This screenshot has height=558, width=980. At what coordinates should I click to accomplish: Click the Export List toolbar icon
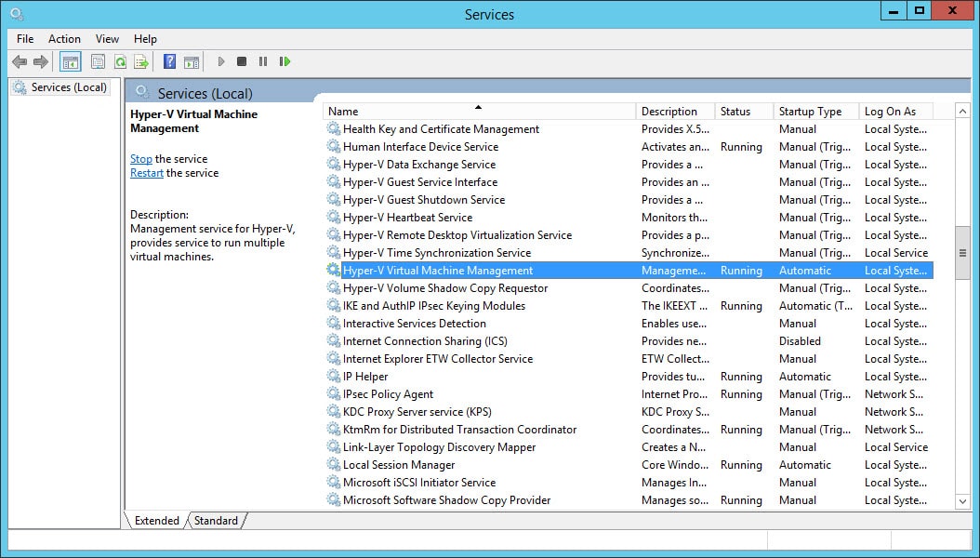coord(141,61)
